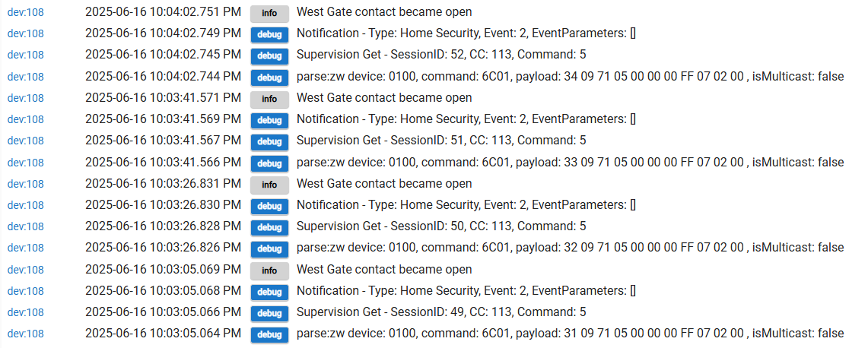Image resolution: width=868 pixels, height=348 pixels.
Task: Click the West Gate message at 10:03:26.831 PM
Action: [x=383, y=183]
